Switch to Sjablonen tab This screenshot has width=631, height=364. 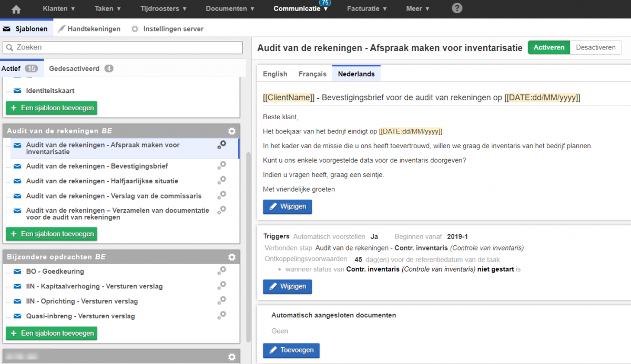click(25, 29)
